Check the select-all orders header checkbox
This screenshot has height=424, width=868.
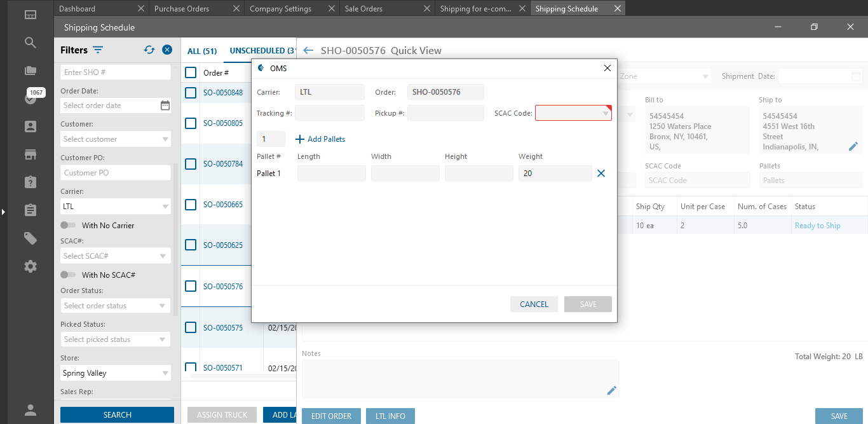point(191,72)
